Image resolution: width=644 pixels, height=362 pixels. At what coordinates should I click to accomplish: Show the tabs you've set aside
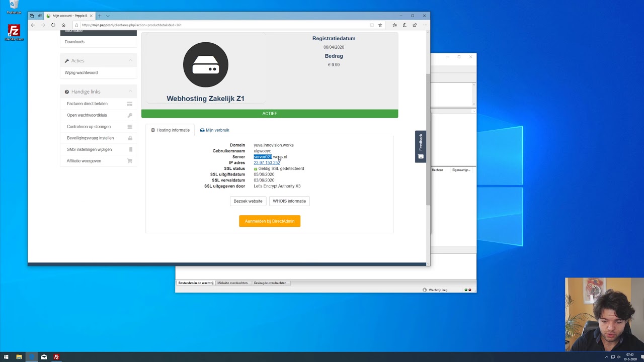32,16
